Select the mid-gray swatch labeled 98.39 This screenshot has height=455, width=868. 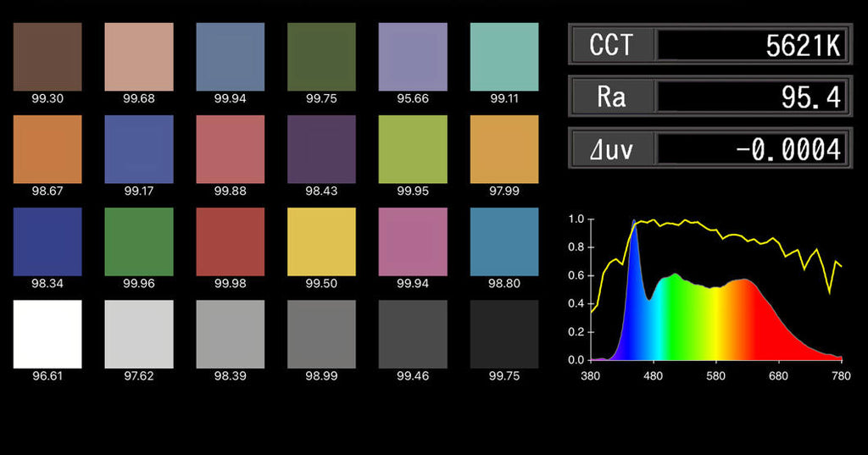point(231,334)
